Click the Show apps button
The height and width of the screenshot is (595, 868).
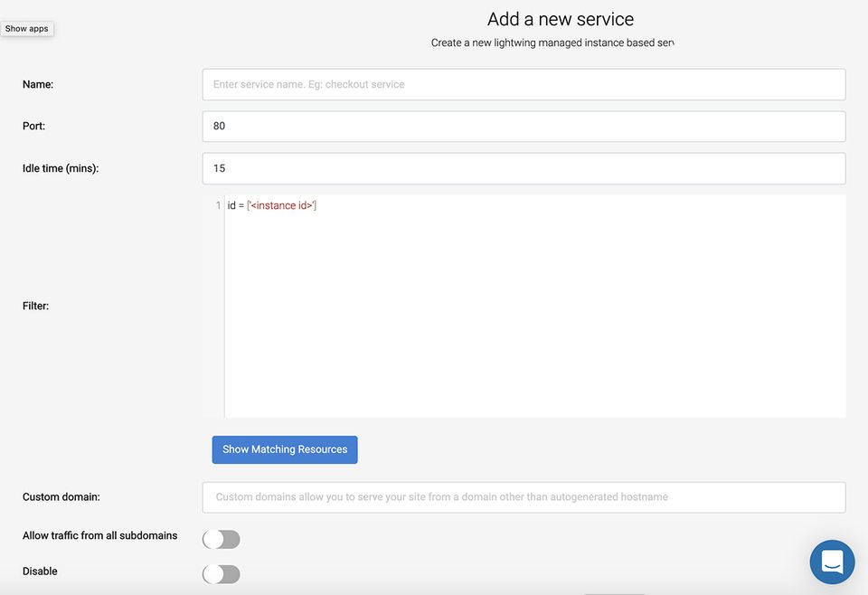(26, 29)
